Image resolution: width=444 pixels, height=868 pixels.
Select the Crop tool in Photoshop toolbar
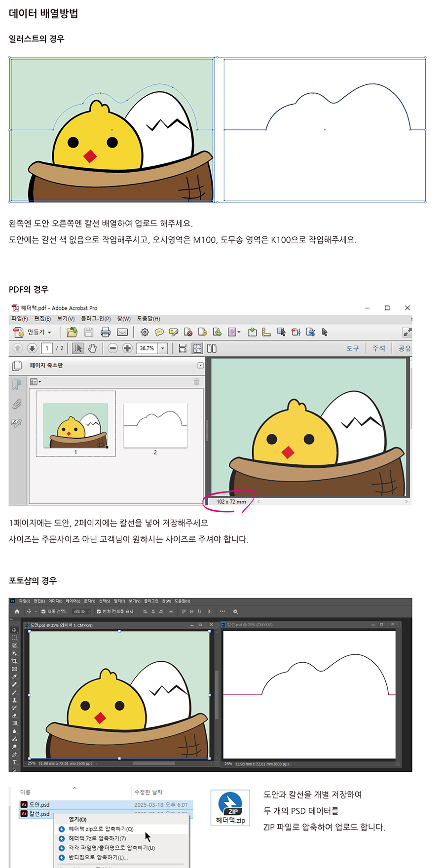click(x=14, y=661)
